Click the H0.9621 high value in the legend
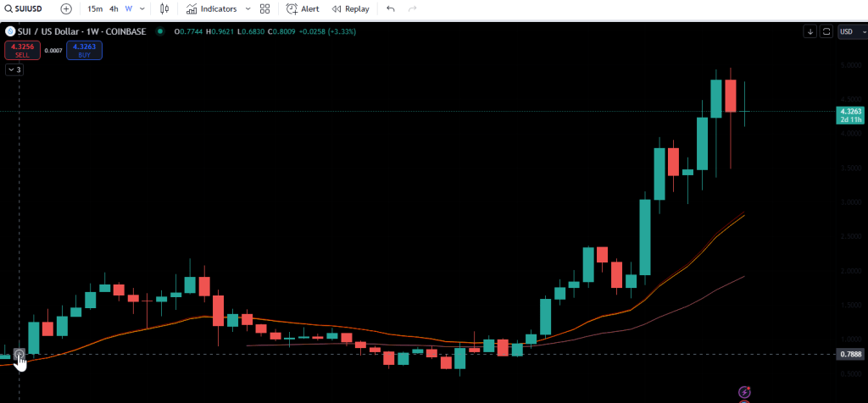Image resolution: width=868 pixels, height=403 pixels. 220,31
